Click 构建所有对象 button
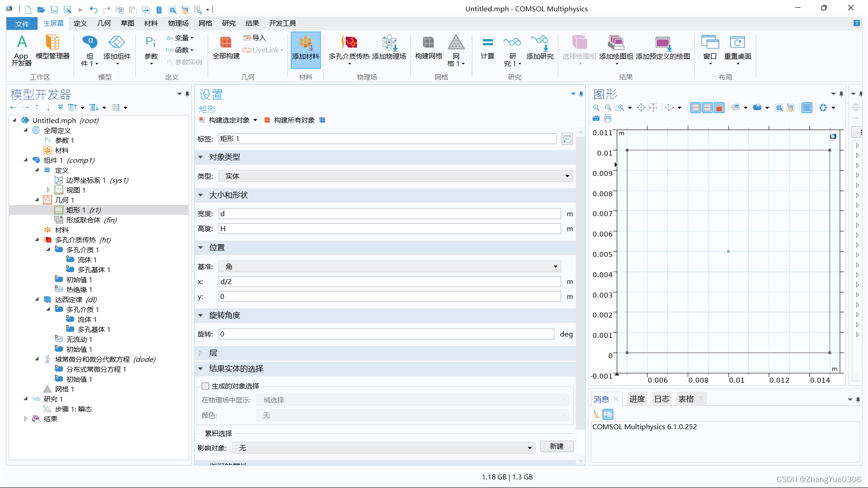Viewport: 868px width, 488px height. tap(290, 120)
